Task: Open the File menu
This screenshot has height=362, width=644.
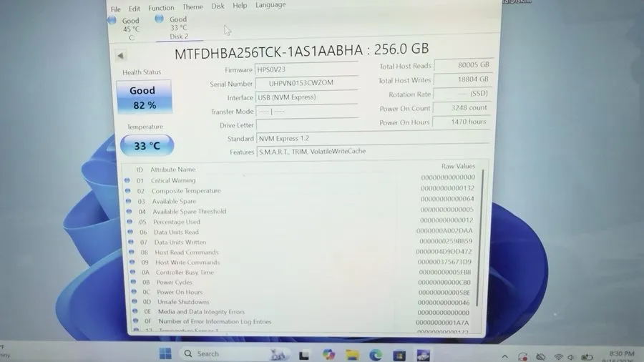Action: (115, 9)
